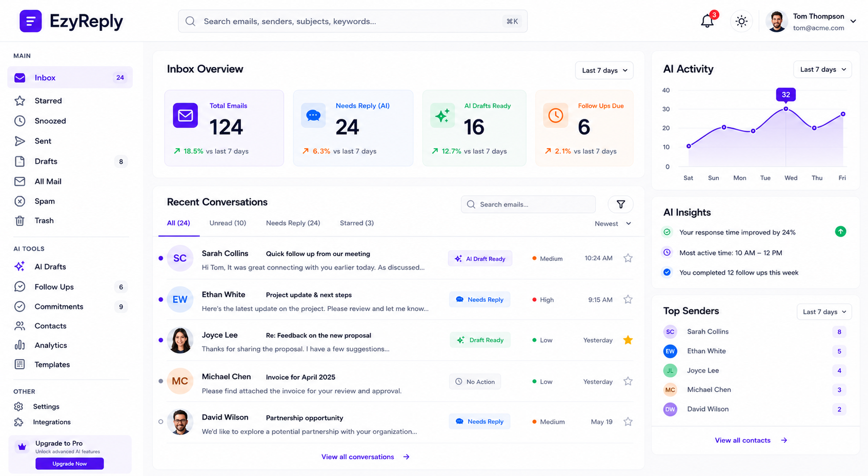Focus the main email search field

pyautogui.click(x=353, y=21)
